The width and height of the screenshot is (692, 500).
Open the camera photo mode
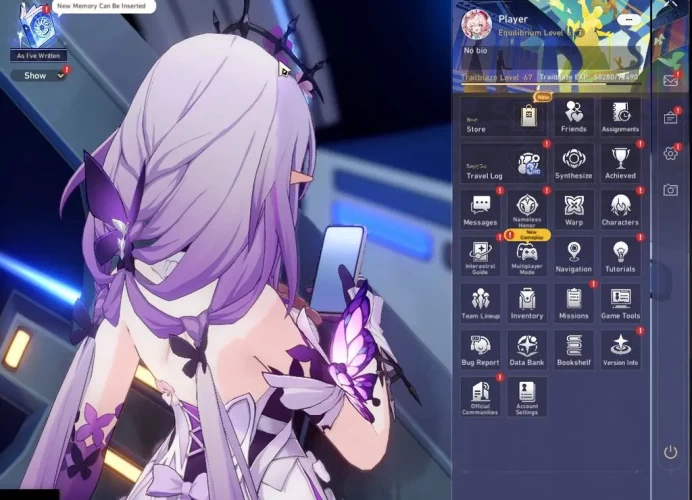pos(670,190)
